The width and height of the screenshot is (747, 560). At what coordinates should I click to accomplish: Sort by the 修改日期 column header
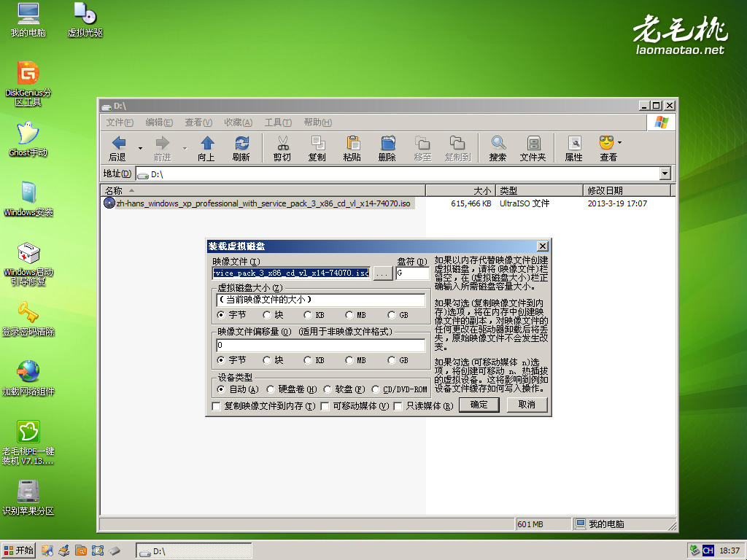click(627, 190)
